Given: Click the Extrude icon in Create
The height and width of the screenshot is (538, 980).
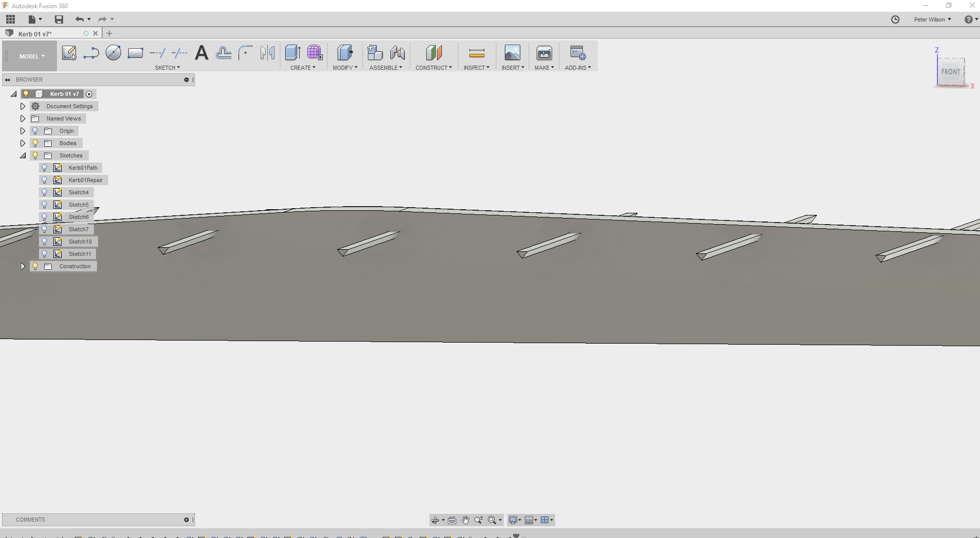Looking at the screenshot, I should (x=292, y=53).
